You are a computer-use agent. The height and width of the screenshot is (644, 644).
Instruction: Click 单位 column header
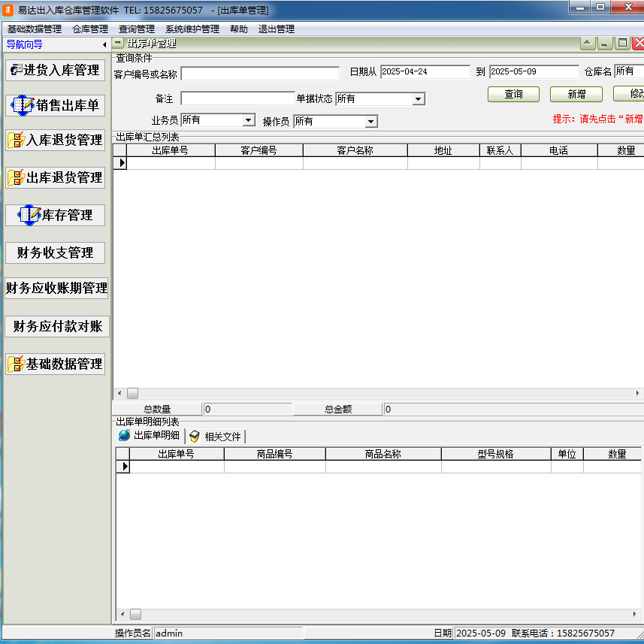[567, 454]
